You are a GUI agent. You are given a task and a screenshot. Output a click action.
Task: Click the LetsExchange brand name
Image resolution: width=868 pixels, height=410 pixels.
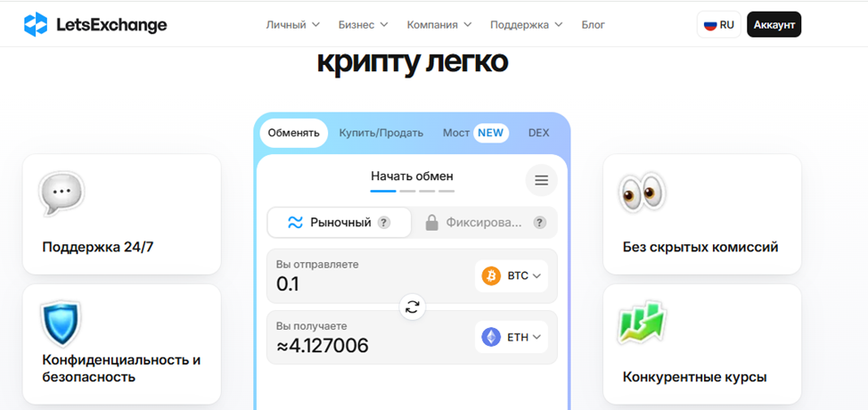point(111,25)
